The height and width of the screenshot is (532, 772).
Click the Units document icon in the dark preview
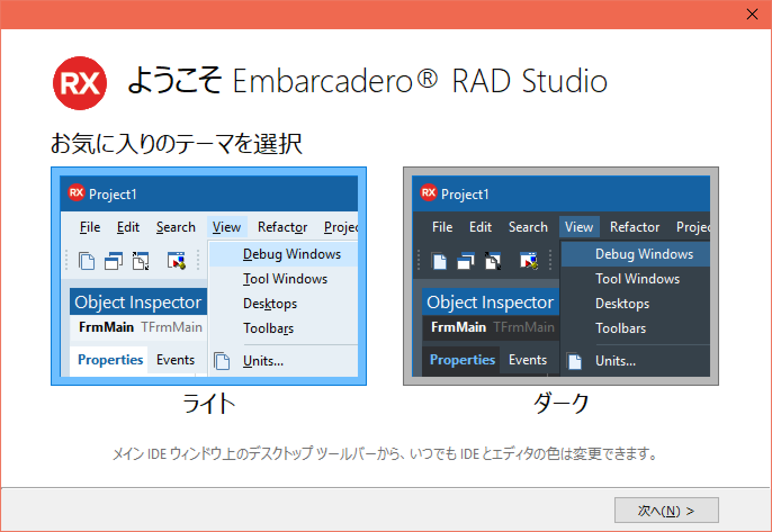tap(574, 361)
